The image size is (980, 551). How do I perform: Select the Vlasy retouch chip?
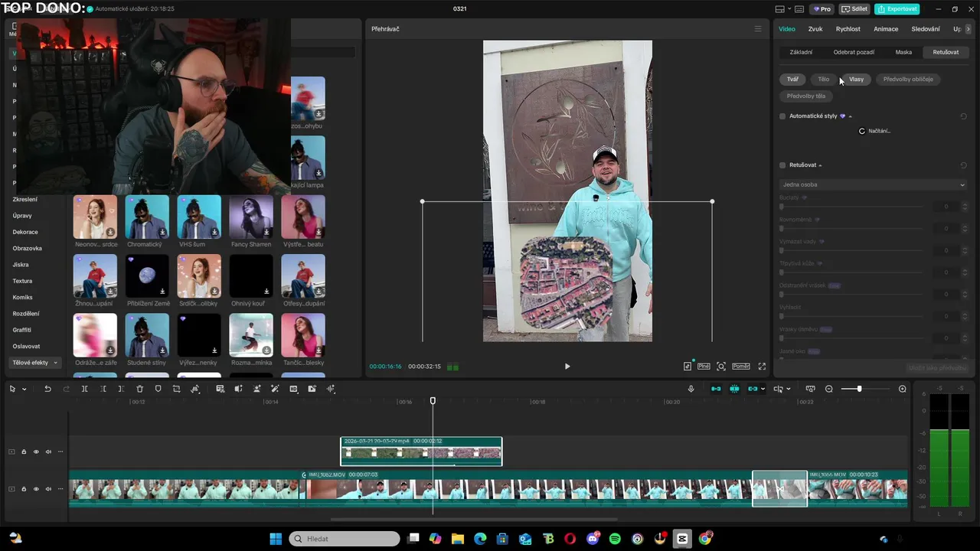pyautogui.click(x=856, y=80)
